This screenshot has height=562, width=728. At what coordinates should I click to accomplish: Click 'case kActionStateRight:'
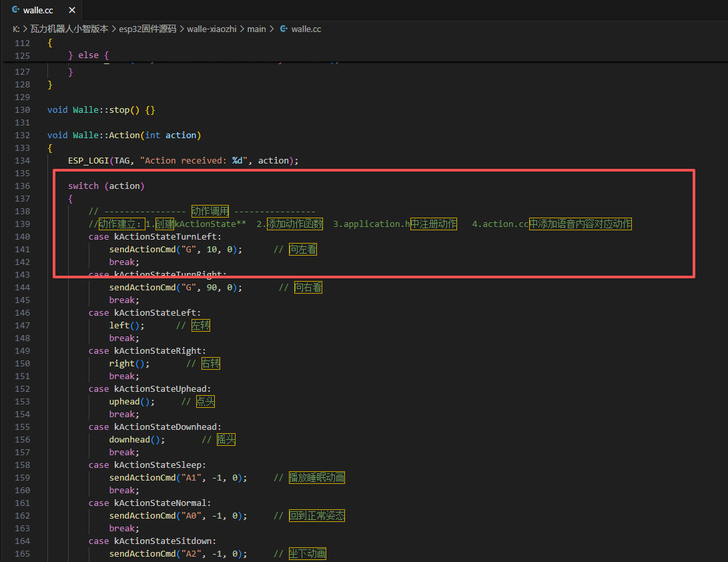click(x=147, y=351)
